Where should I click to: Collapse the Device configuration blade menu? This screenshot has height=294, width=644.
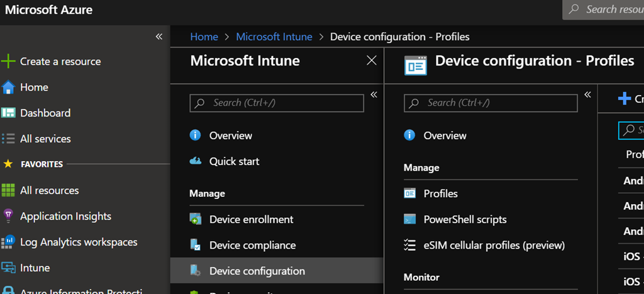588,94
